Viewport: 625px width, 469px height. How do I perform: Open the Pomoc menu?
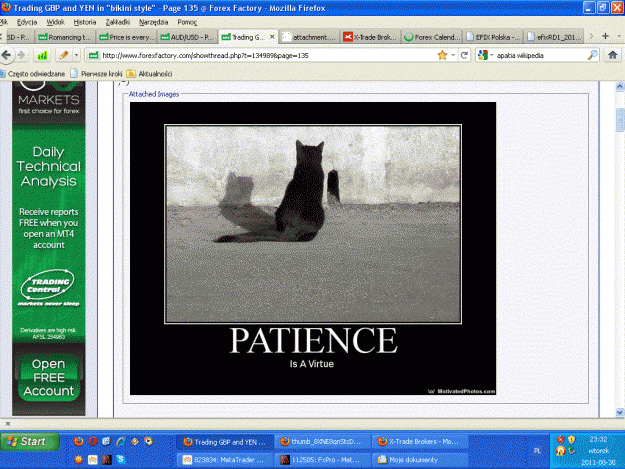pyautogui.click(x=187, y=22)
